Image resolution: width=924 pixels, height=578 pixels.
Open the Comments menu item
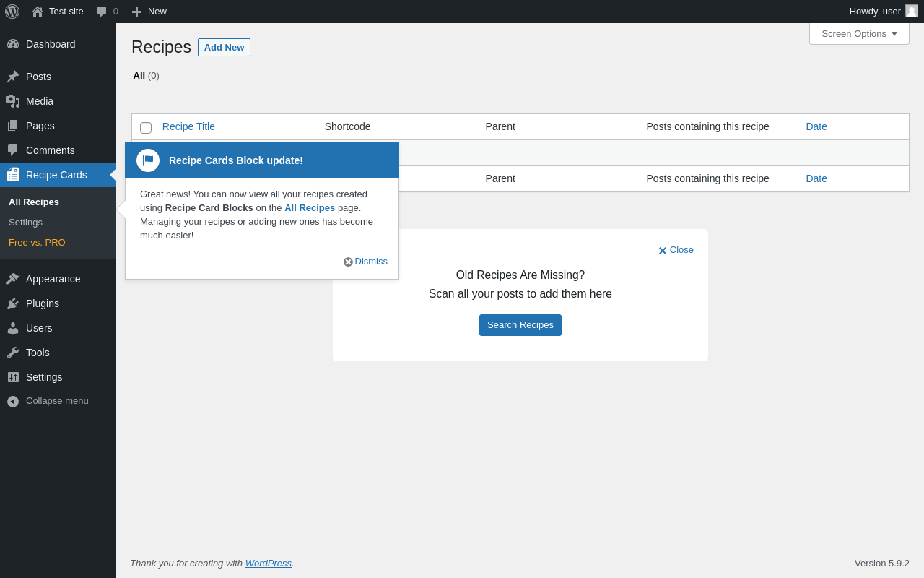click(58, 150)
